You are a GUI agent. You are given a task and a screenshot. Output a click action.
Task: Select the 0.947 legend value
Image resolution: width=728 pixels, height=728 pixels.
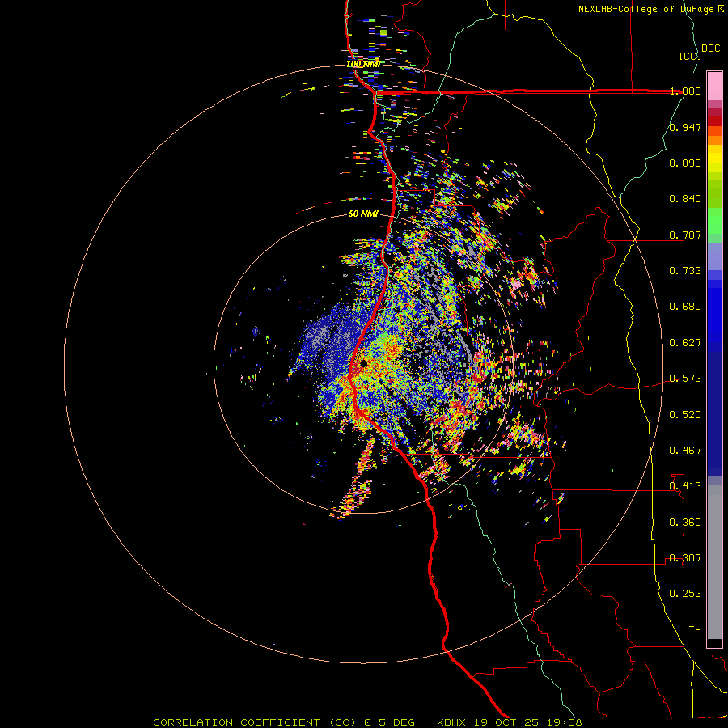click(x=685, y=127)
